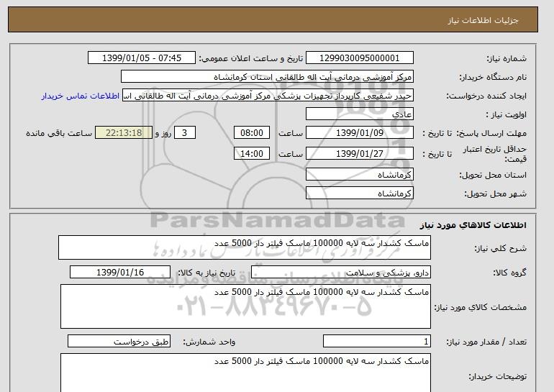Click the remaining days field showing 3

(184, 133)
